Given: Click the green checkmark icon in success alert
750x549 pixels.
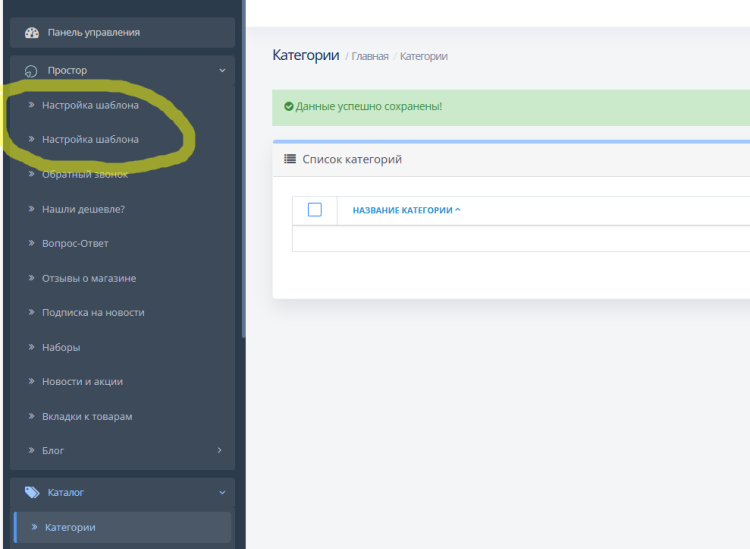Looking at the screenshot, I should click(x=289, y=106).
